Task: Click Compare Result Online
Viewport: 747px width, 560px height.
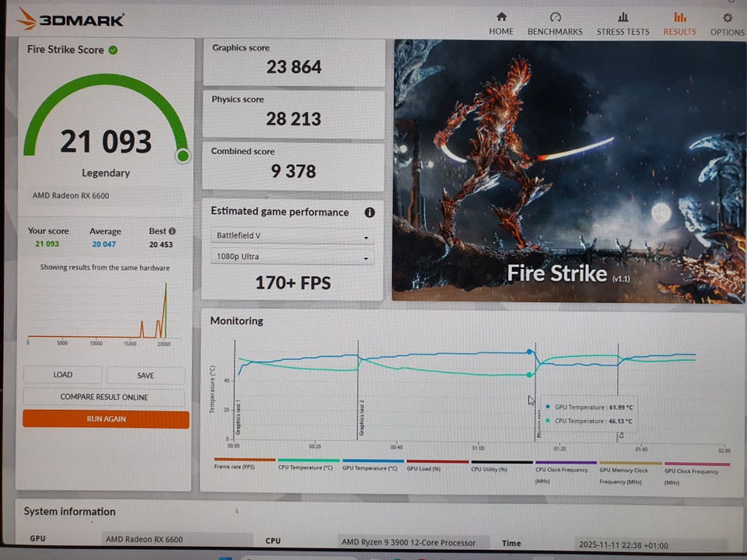Action: pos(103,397)
